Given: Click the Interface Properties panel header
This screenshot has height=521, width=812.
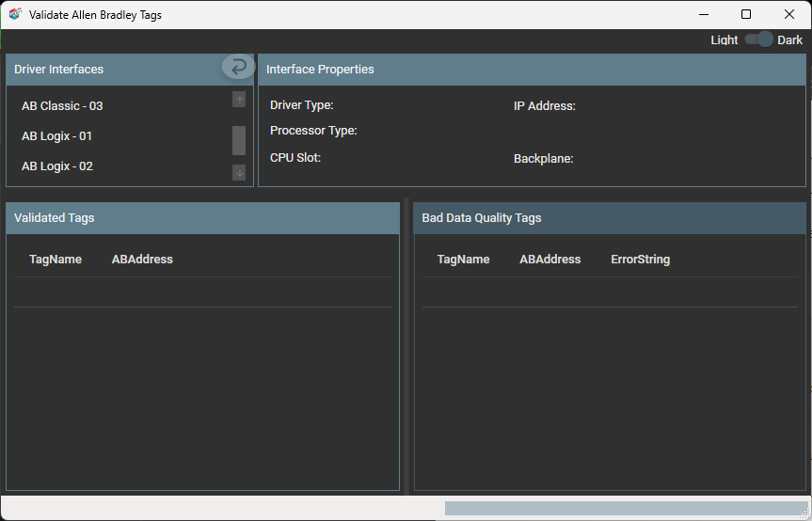Looking at the screenshot, I should coord(532,70).
